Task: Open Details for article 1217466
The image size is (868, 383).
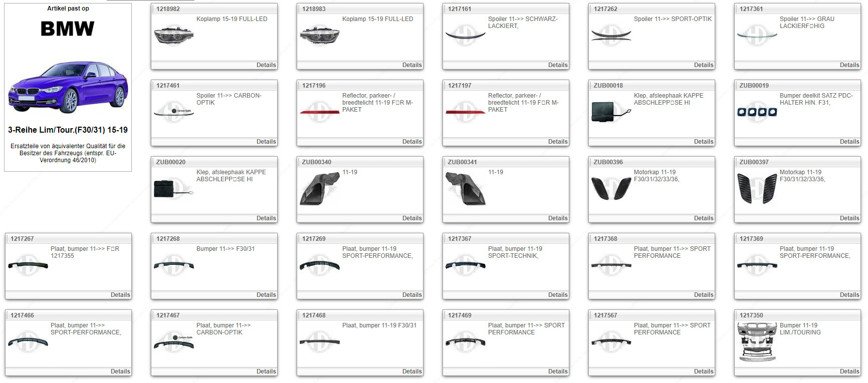Action: tap(120, 371)
